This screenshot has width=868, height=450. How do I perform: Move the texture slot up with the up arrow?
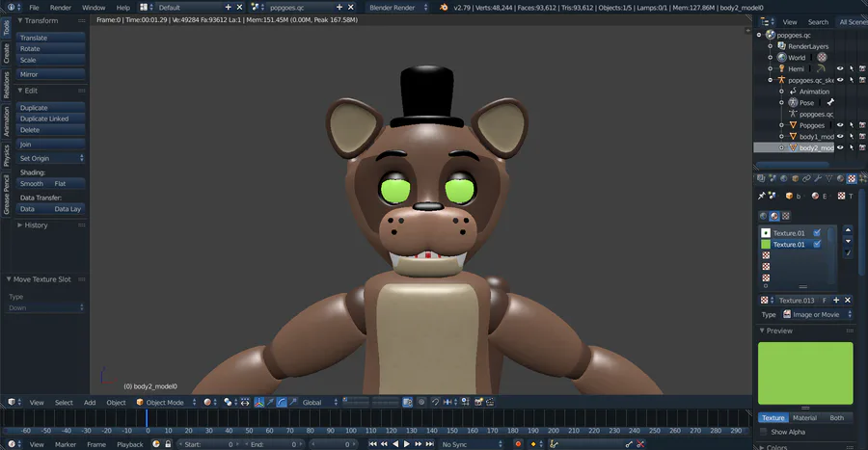848,229
